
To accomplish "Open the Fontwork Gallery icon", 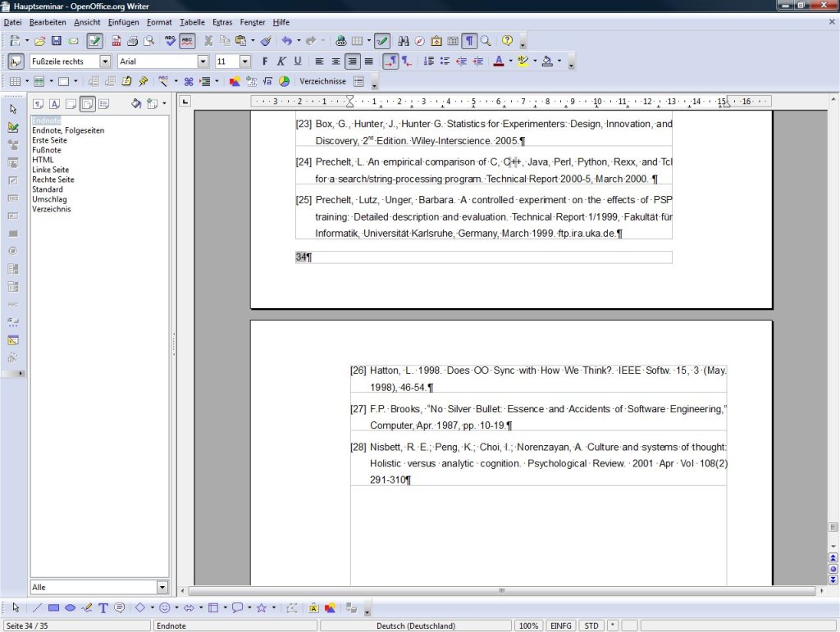I will coord(314,608).
